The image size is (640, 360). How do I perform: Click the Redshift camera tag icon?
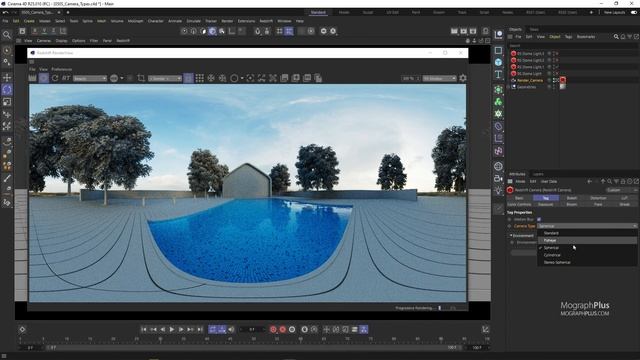(562, 80)
